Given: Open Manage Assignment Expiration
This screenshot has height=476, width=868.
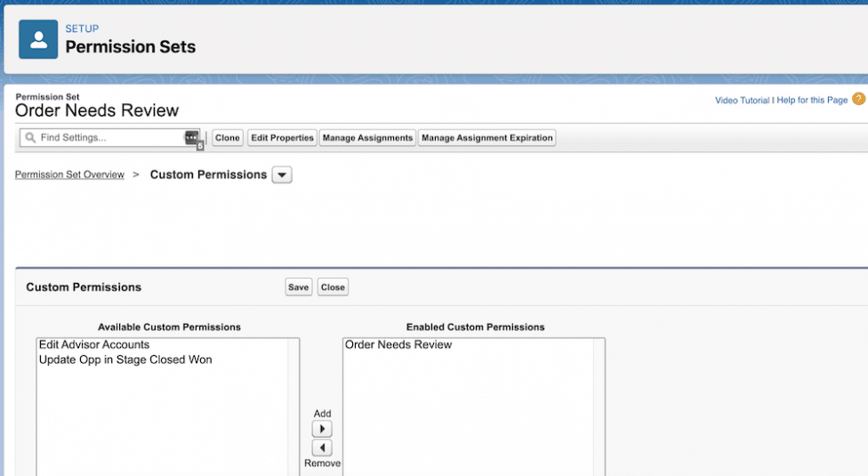Looking at the screenshot, I should [487, 138].
